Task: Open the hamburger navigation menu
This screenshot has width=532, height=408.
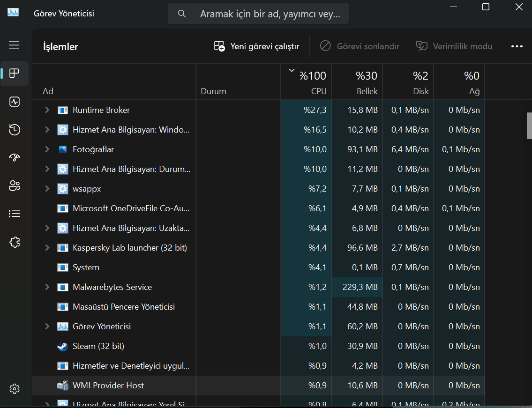Action: 14,45
